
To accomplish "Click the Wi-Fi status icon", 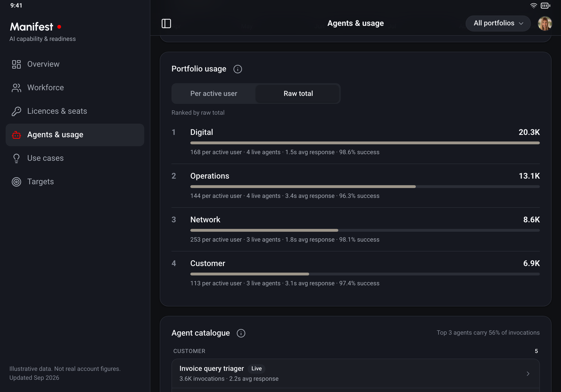I will (x=533, y=6).
